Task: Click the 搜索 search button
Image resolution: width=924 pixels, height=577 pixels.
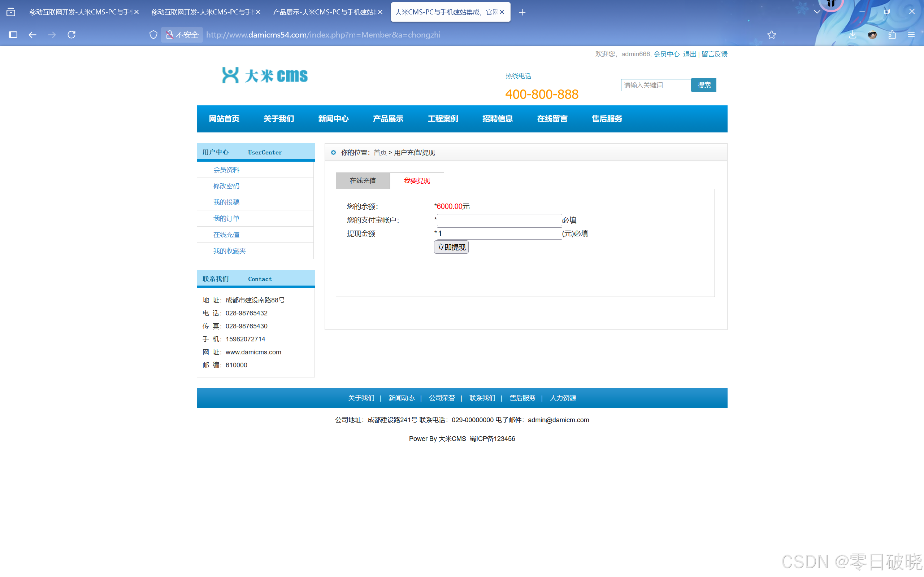Action: [703, 85]
